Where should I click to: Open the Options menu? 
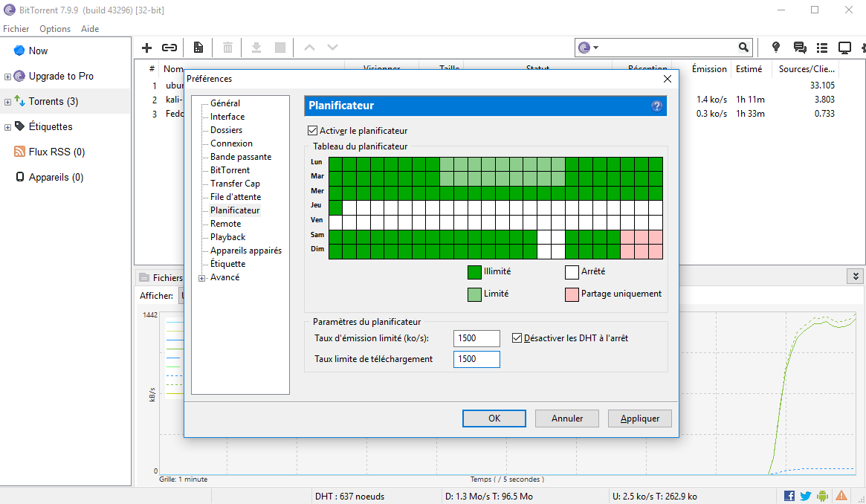[55, 29]
